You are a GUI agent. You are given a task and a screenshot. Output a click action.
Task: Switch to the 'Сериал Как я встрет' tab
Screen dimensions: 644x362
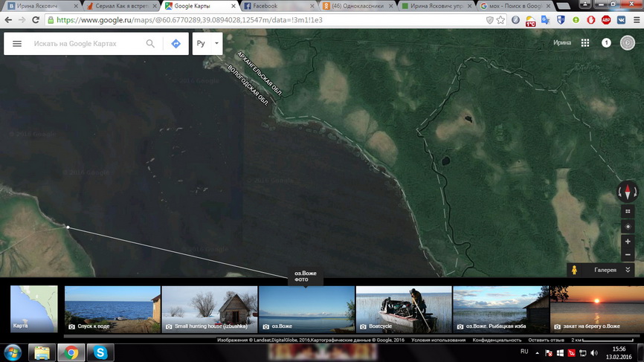(121, 6)
